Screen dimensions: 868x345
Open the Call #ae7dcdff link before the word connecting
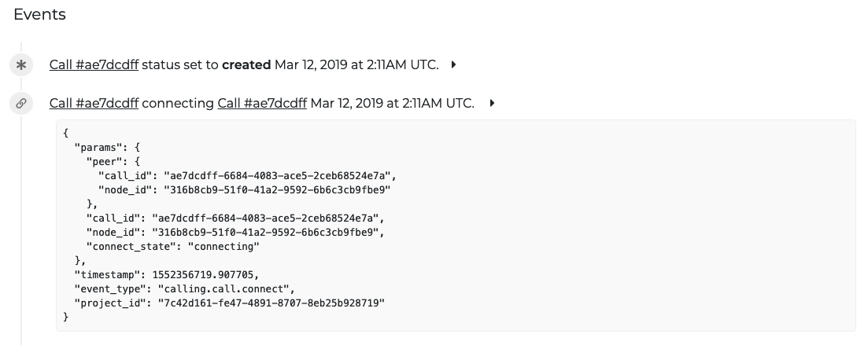click(x=94, y=104)
